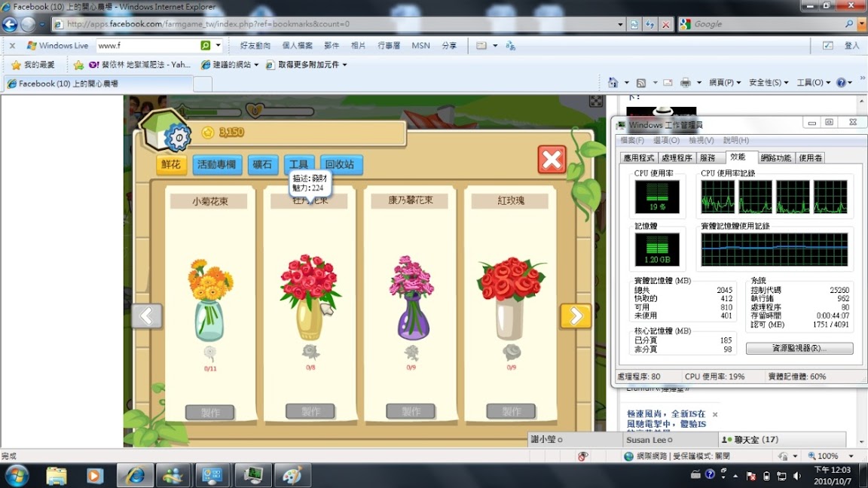Switch to the 礦石 tab

pos(262,164)
